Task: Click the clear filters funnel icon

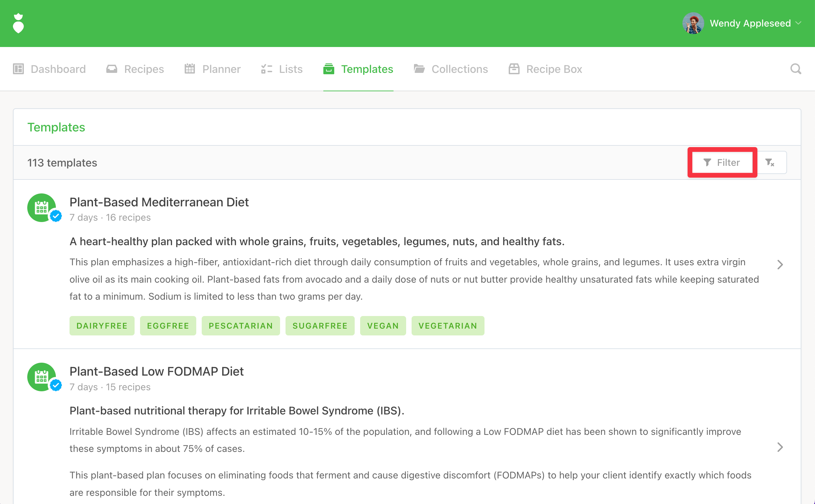Action: point(770,162)
